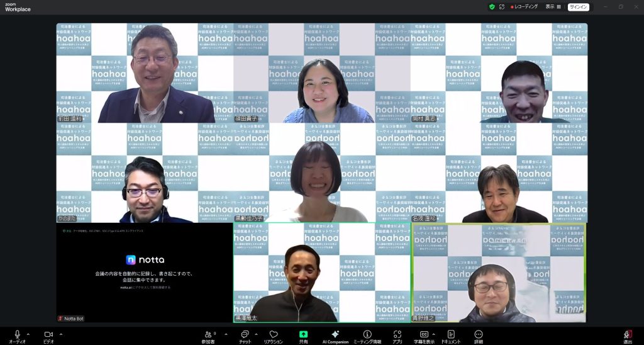Screen dimensions: 644x345
Task: Expand the arrow next to チャット
Action: [x=256, y=334]
